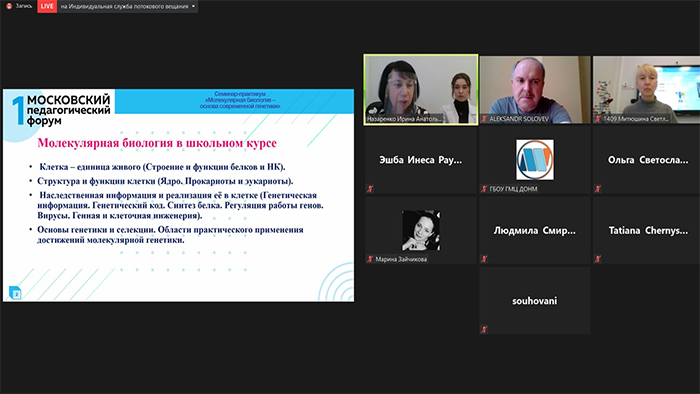This screenshot has width=700, height=394.
Task: Click bullet Клетка – единица живого
Action: tap(162, 167)
